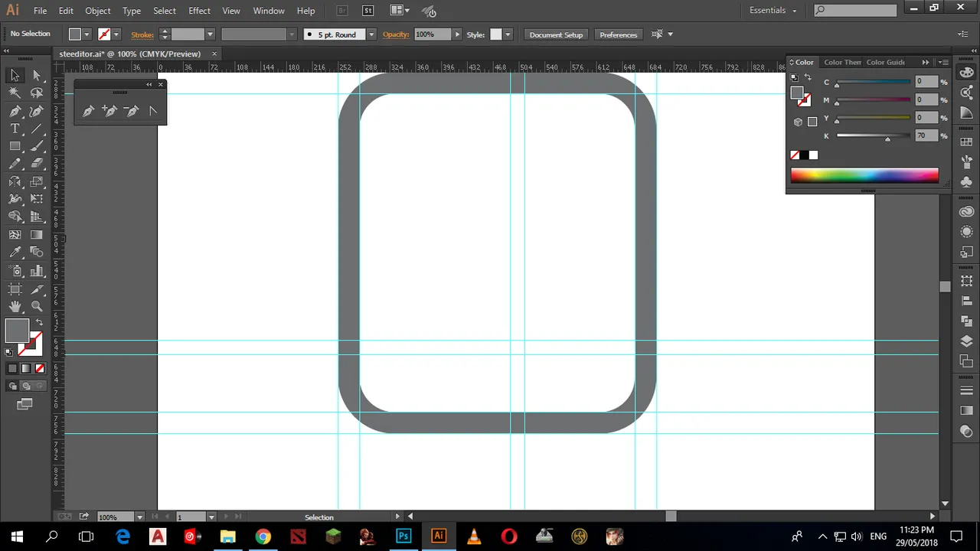The image size is (980, 551).
Task: Select the Type tool
Action: [x=15, y=129]
